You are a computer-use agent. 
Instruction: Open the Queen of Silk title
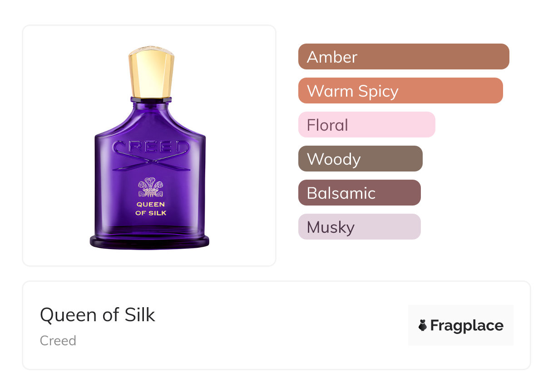point(98,315)
